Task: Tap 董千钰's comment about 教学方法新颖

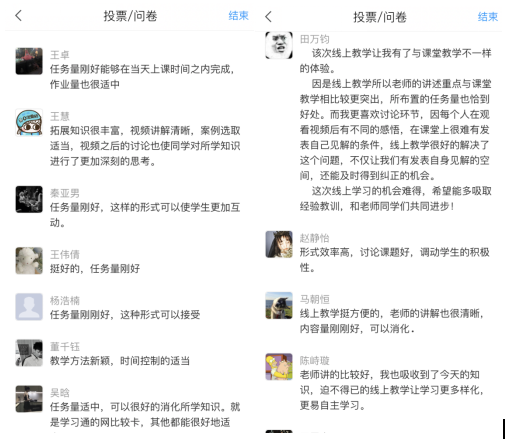Action: click(x=120, y=361)
